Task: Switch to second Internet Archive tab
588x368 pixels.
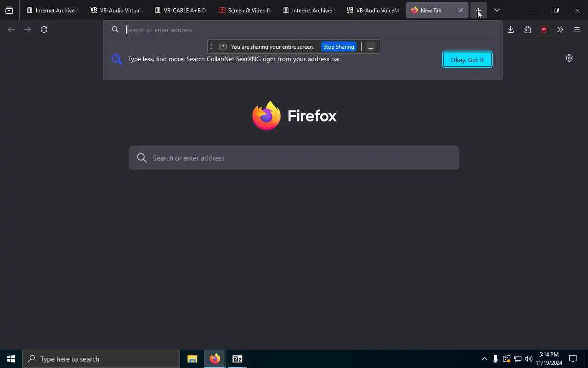Action: point(309,10)
